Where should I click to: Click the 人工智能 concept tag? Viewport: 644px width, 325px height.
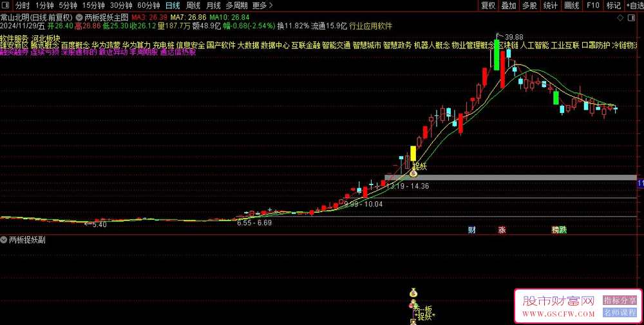pyautogui.click(x=535, y=45)
